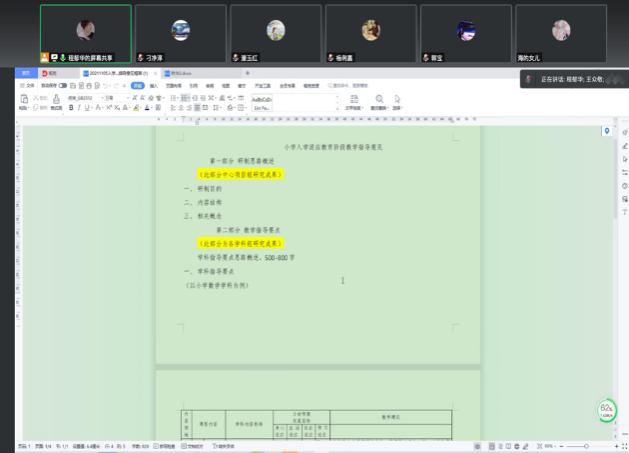
Task: Close the 20211105 document tab
Action: (155, 73)
